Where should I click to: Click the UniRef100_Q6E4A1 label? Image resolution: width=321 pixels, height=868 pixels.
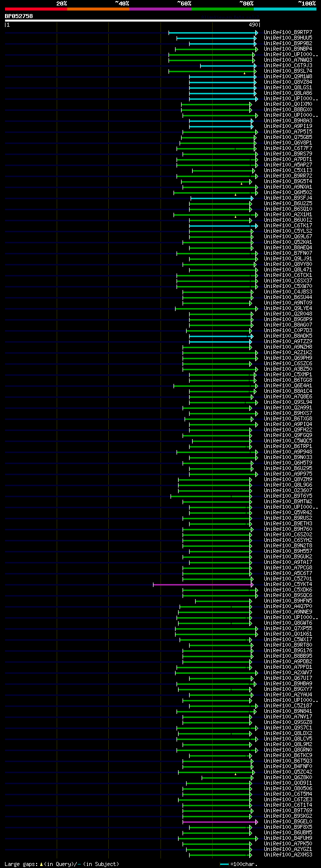(x=288, y=385)
